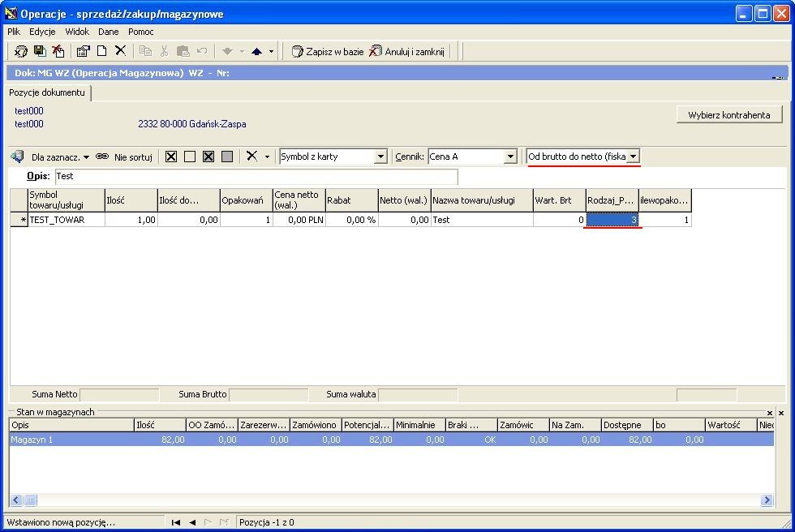Image resolution: width=795 pixels, height=532 pixels.
Task: Click right arrow of warehouse horizontal scrollbar
Action: click(766, 500)
